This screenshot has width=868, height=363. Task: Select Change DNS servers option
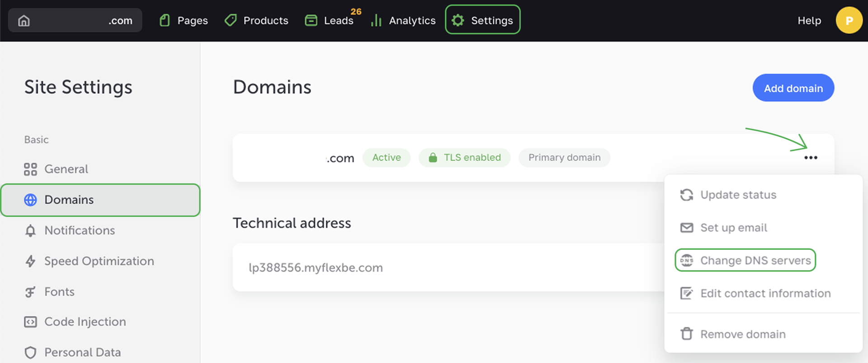[755, 260]
